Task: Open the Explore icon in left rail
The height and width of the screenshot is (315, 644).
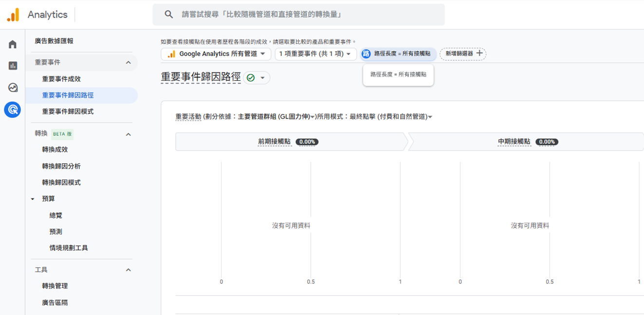Action: coord(13,88)
